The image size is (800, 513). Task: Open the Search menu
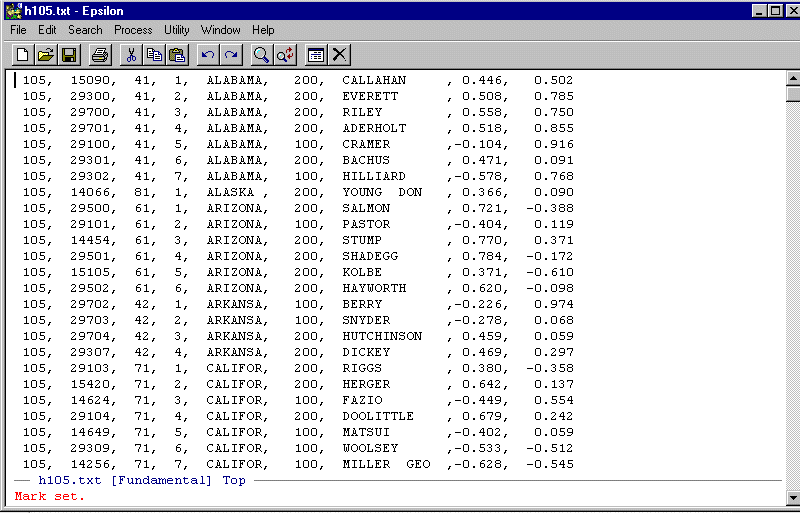[x=85, y=30]
